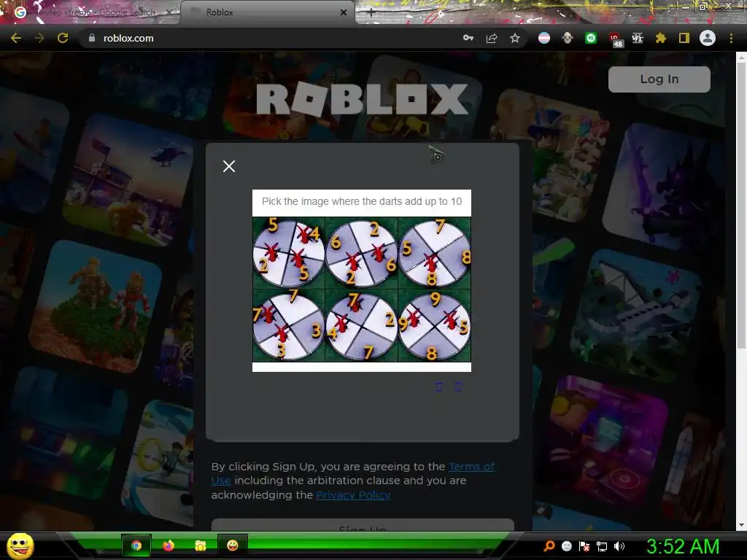This screenshot has height=560, width=747.
Task: Click the Log In button
Action: tap(659, 79)
